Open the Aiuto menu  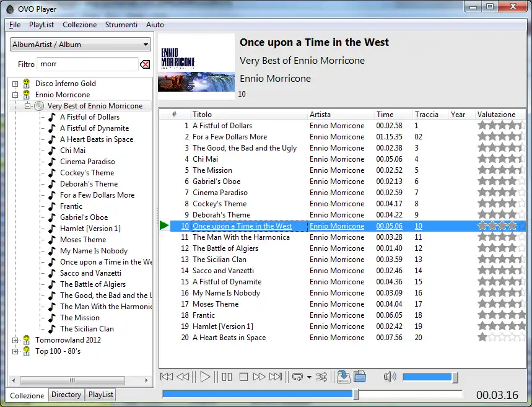(x=155, y=24)
